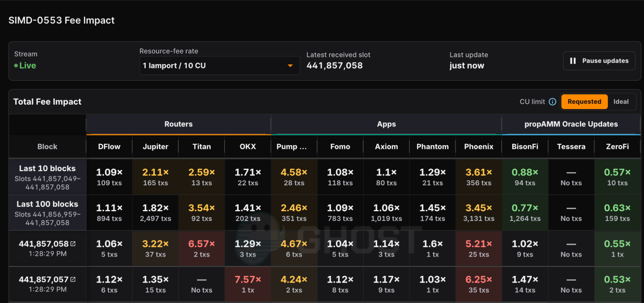Click the CU limit info icon
Screen dimensions: 644x303
point(553,102)
